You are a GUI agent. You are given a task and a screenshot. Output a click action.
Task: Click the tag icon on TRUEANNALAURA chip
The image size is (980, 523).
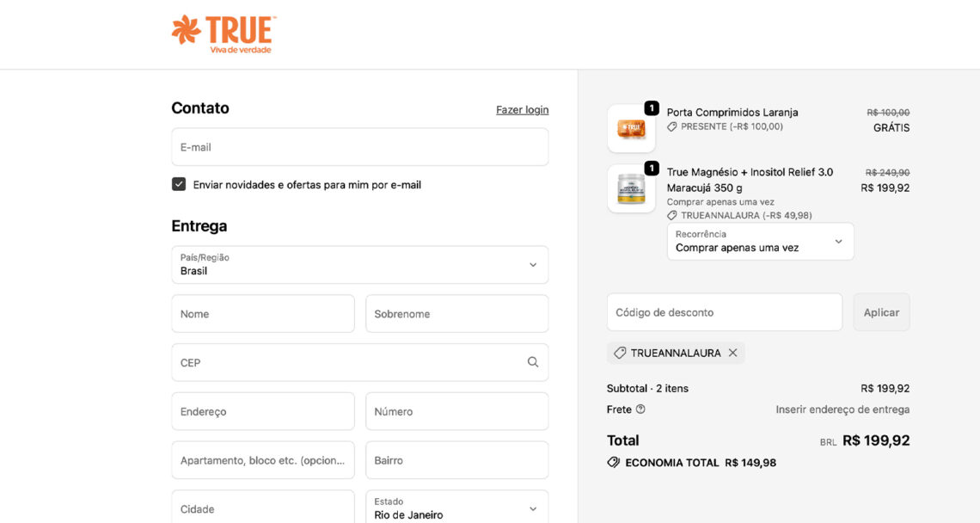pyautogui.click(x=620, y=353)
